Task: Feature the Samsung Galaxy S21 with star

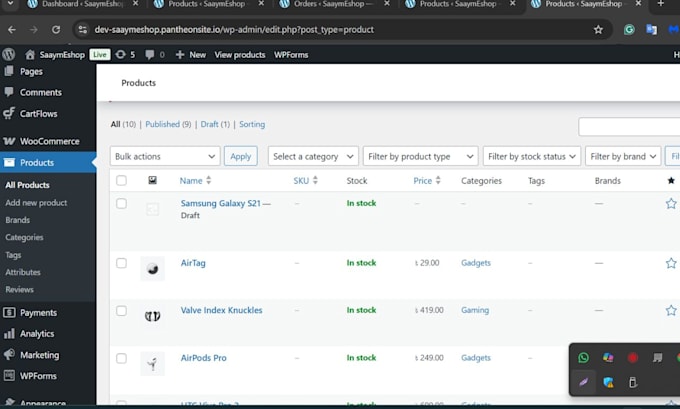Action: (x=671, y=203)
